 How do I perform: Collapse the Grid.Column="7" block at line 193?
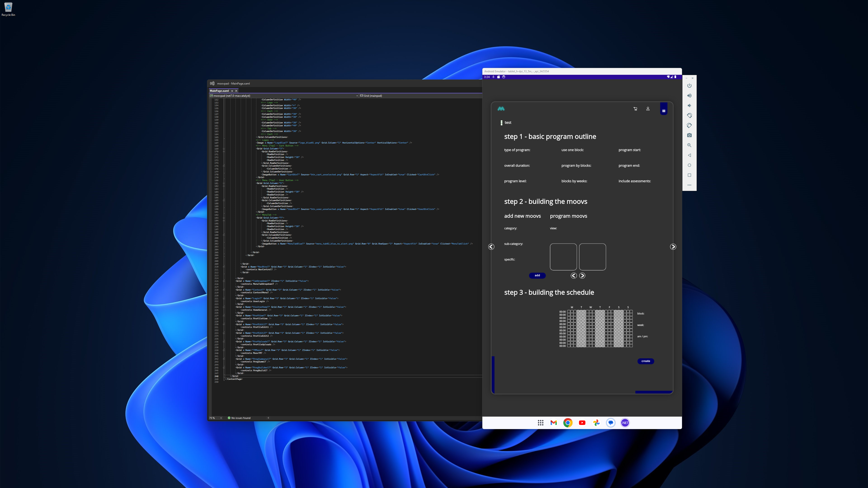224,218
